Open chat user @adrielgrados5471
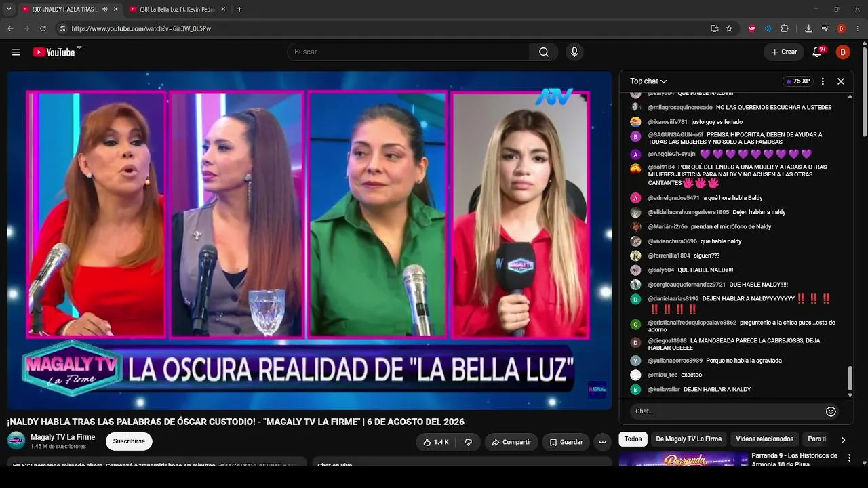The image size is (868, 488). point(673,198)
